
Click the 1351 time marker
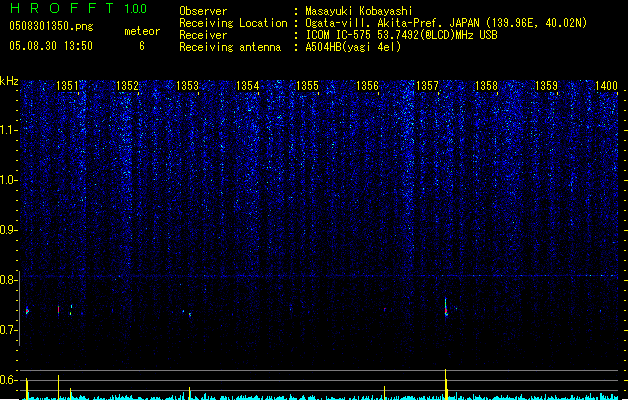[x=67, y=86]
